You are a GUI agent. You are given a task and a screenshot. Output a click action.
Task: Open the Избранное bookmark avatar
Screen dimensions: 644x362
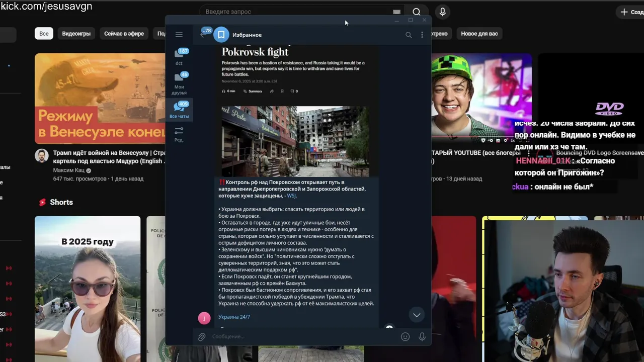221,35
